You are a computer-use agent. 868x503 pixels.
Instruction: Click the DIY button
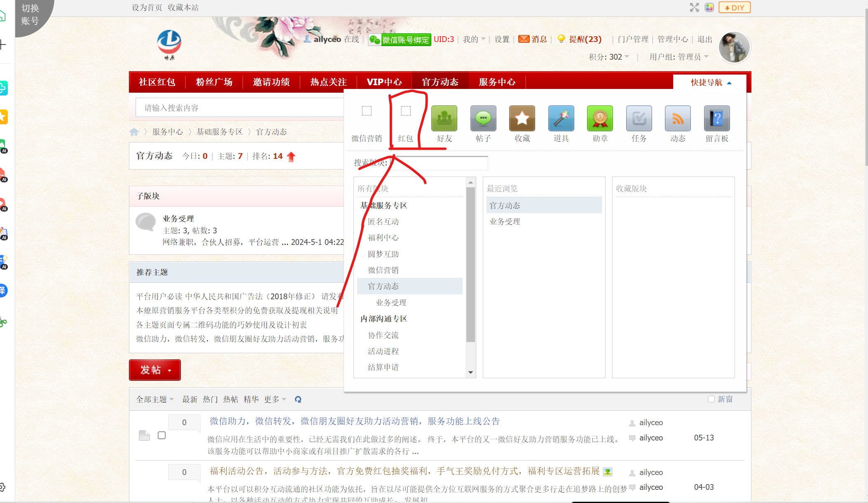point(735,7)
